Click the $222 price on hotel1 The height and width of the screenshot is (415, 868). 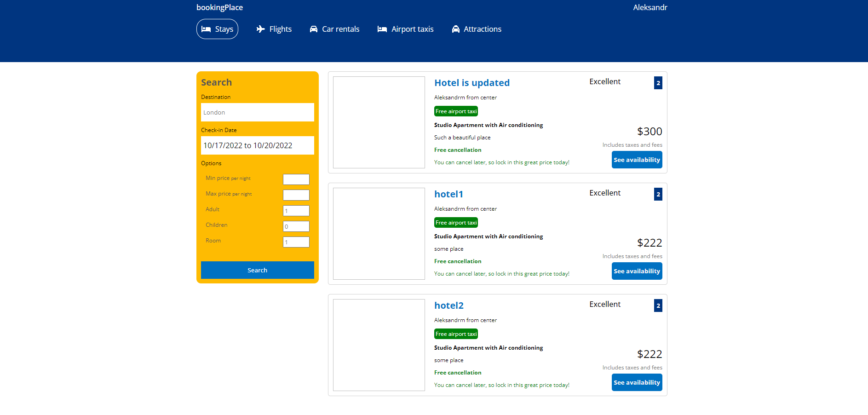(x=650, y=243)
